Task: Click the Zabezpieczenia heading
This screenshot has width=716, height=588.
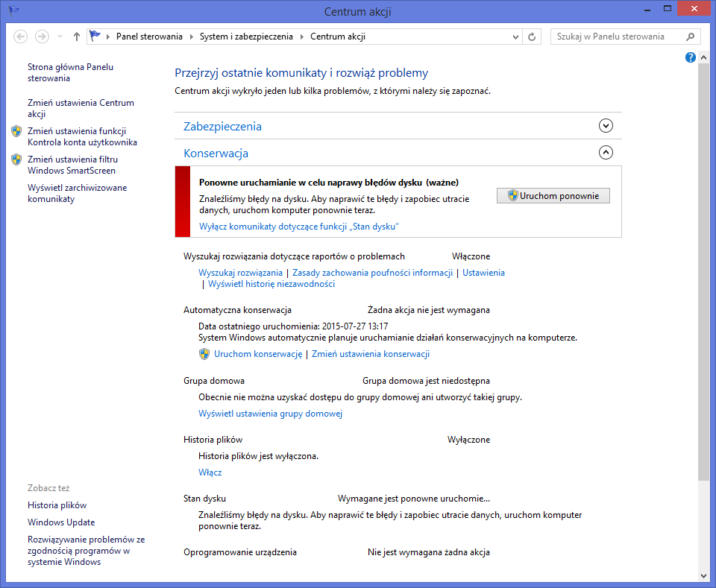Action: pos(222,127)
